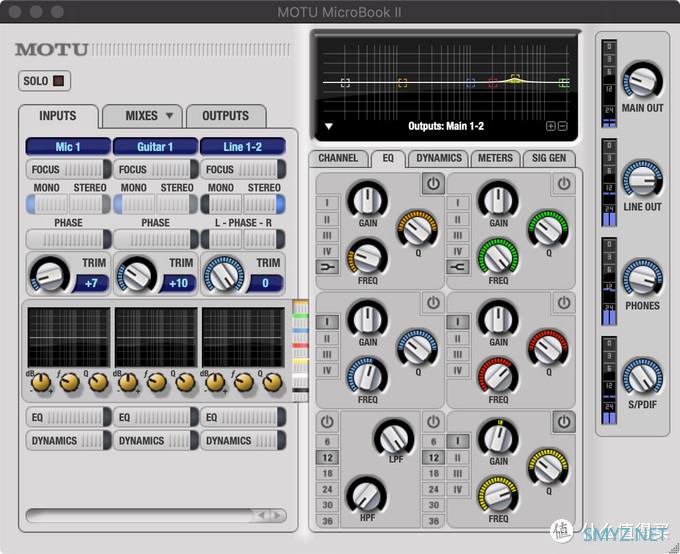Image resolution: width=680 pixels, height=554 pixels.
Task: Click the blue band FREQ knob
Action: coord(367,377)
